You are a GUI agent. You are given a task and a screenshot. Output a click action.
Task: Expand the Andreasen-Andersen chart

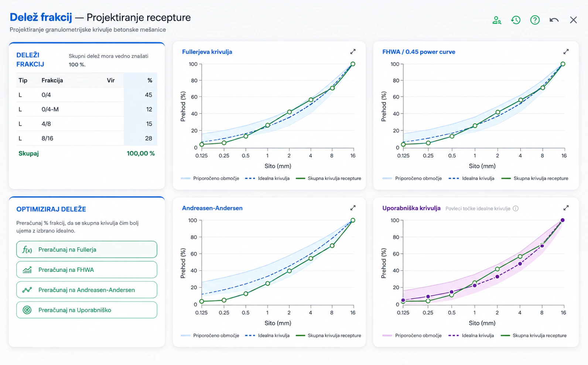(353, 208)
